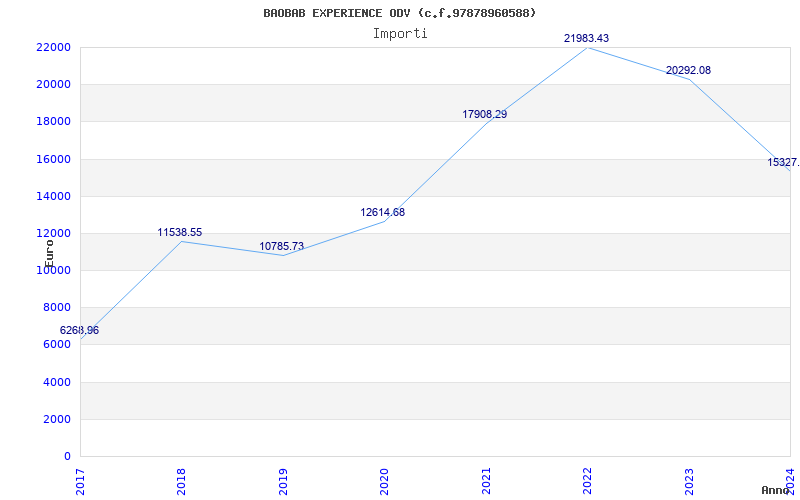Viewport: 800px width, 500px height.
Task: Click the 12000 y-axis value
Action: tap(53, 234)
